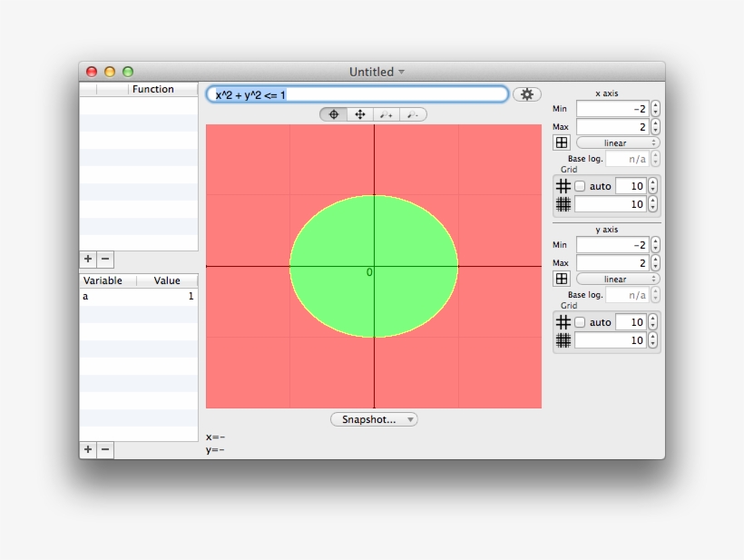
Task: Select the pan move tool
Action: click(x=360, y=114)
